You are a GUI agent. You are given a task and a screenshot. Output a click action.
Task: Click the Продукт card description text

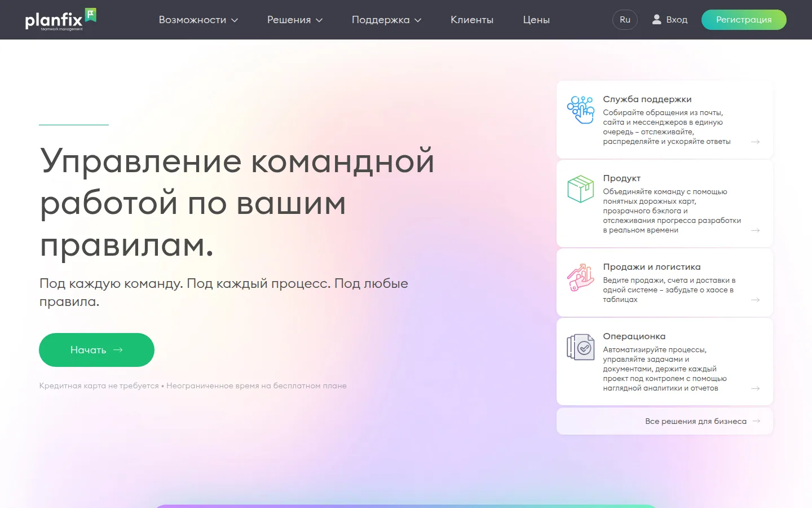[672, 211]
